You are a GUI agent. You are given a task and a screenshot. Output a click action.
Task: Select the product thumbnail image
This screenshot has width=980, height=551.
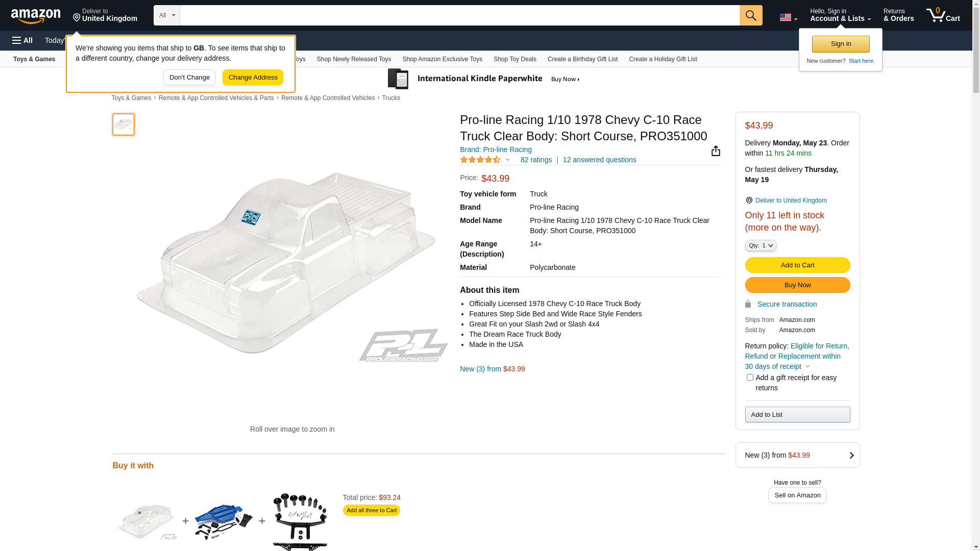[x=124, y=124]
